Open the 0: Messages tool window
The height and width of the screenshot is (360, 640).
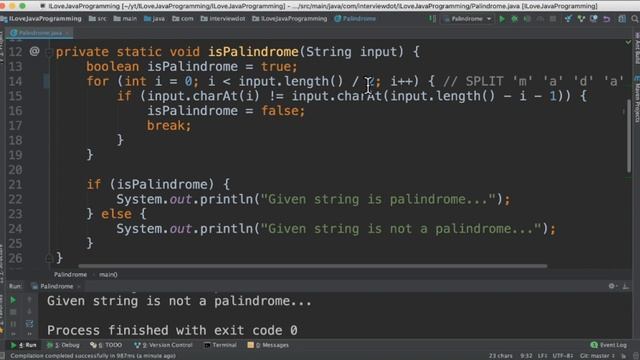[268, 345]
